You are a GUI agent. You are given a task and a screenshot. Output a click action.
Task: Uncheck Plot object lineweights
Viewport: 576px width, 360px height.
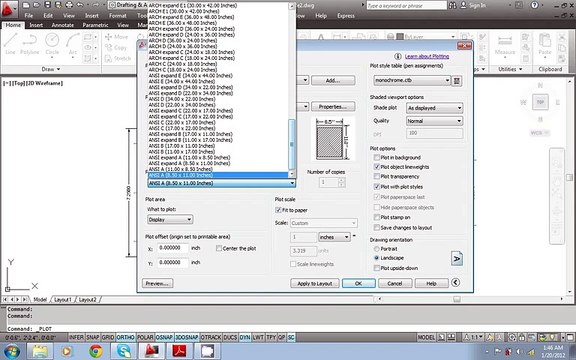coord(377,167)
